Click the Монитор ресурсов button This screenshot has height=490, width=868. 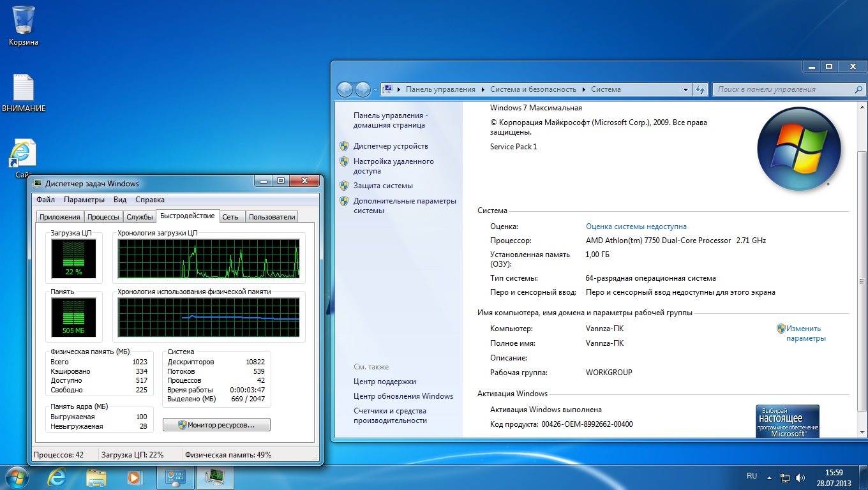216,424
